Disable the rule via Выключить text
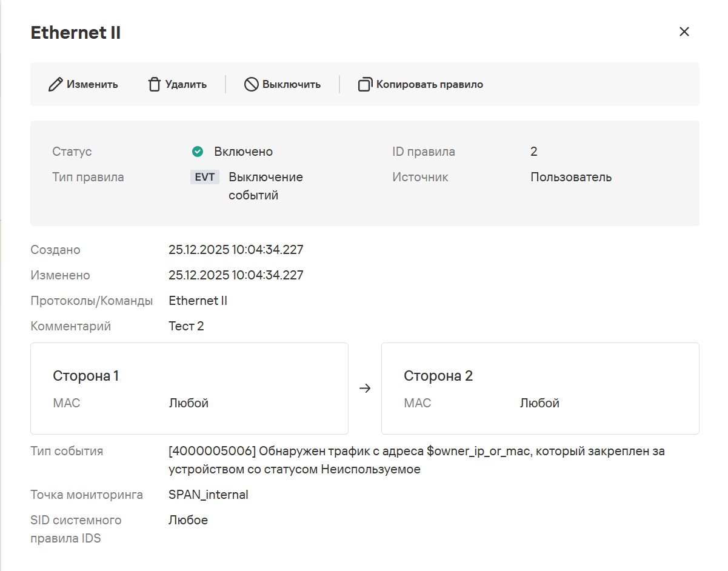Viewport: 728px width, 571px height. [x=291, y=84]
